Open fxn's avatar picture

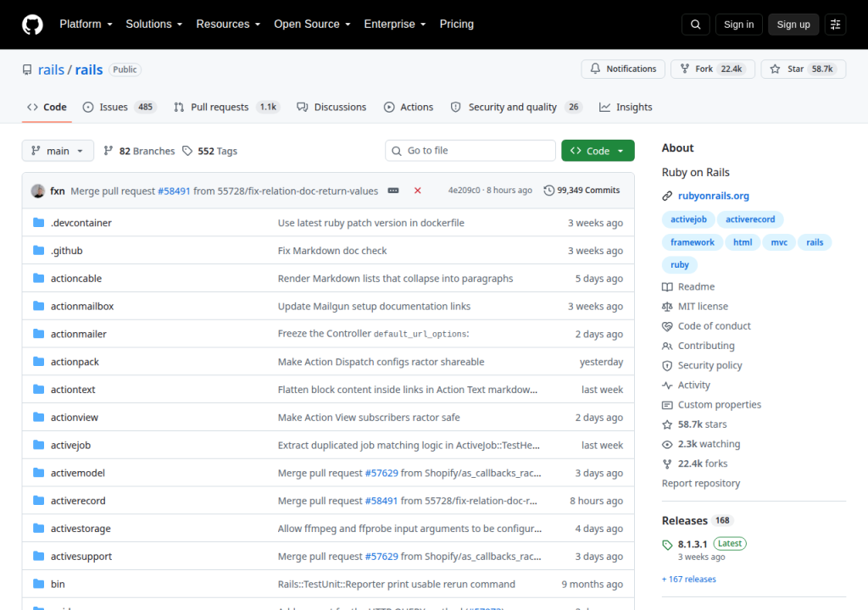[38, 191]
